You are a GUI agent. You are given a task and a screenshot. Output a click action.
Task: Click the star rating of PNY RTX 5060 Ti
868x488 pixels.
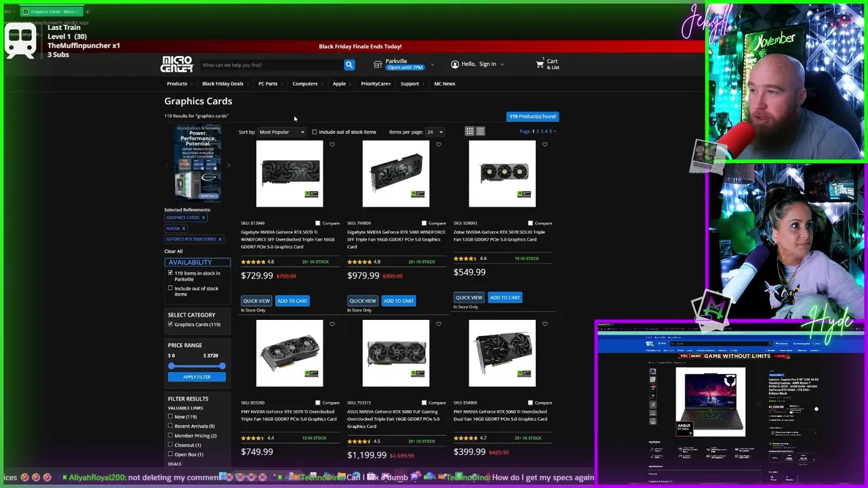pyautogui.click(x=465, y=438)
